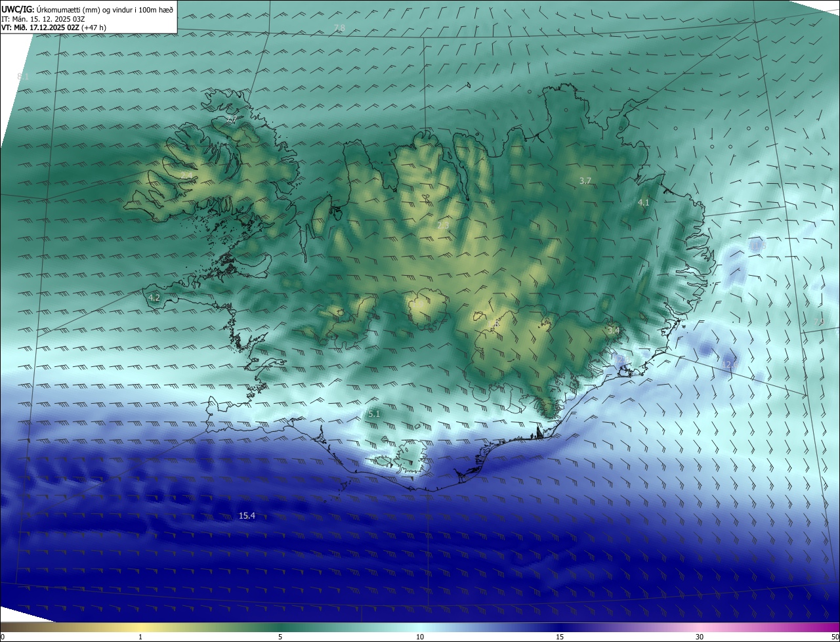Click the colour scale tick label 15
The width and height of the screenshot is (840, 642).
[x=560, y=637]
